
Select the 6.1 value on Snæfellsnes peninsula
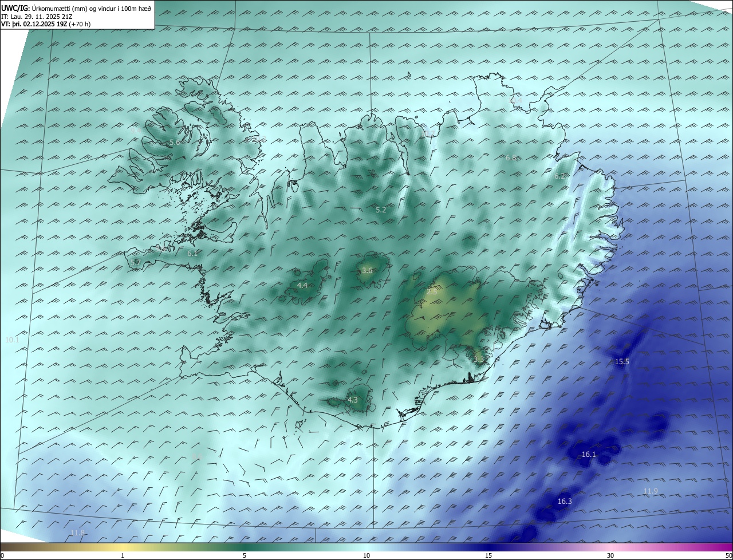[x=192, y=253]
